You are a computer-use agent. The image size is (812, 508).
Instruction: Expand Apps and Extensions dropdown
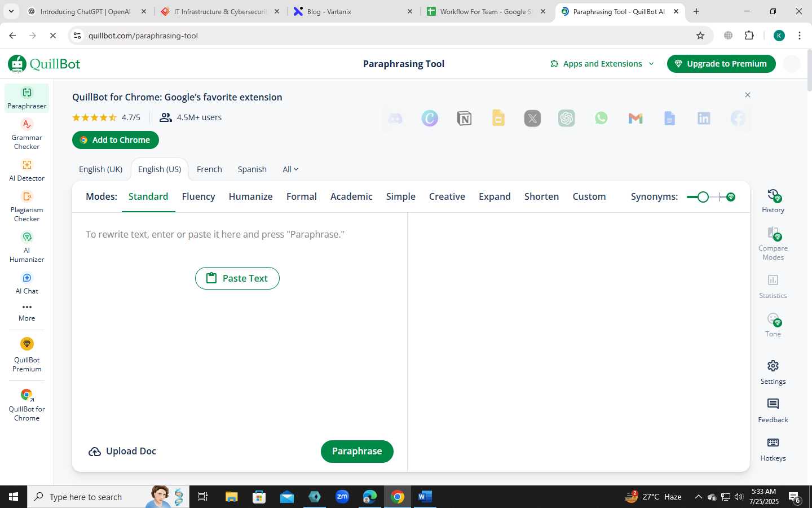click(602, 64)
